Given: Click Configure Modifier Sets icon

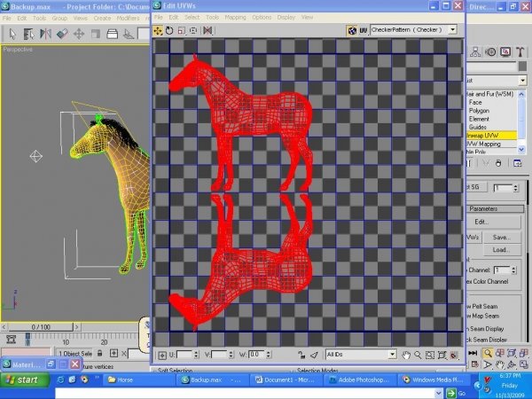Looking at the screenshot, I should click(518, 163).
